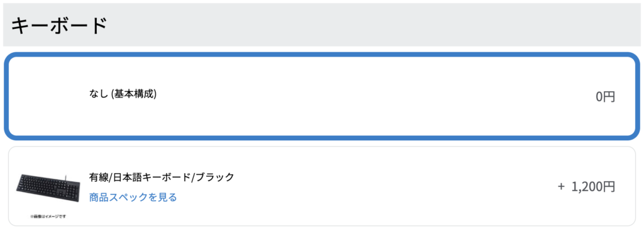Click the 0円 price label
This screenshot has height=229, width=644.
[x=606, y=97]
